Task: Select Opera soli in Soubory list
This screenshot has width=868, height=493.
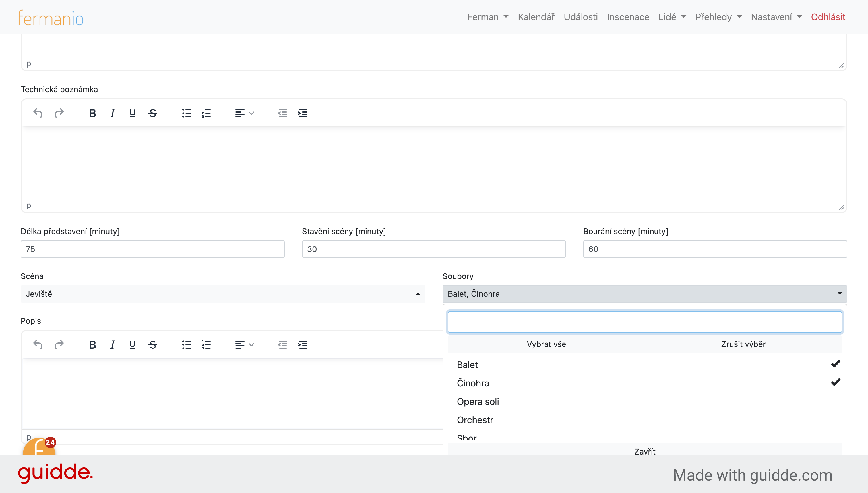Action: (x=645, y=402)
